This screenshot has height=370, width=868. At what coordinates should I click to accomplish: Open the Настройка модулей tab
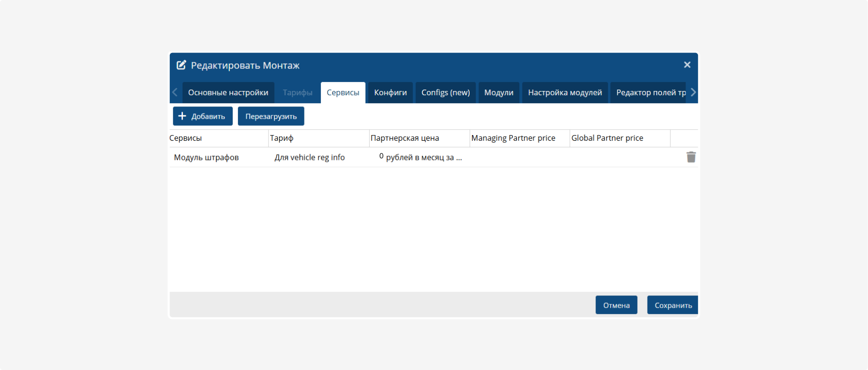pyautogui.click(x=565, y=92)
